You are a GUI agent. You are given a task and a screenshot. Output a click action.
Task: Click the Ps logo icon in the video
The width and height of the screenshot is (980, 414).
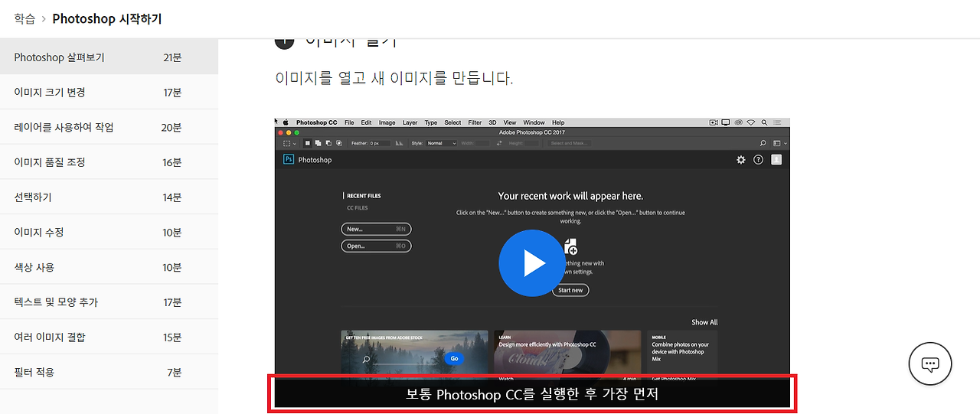289,159
